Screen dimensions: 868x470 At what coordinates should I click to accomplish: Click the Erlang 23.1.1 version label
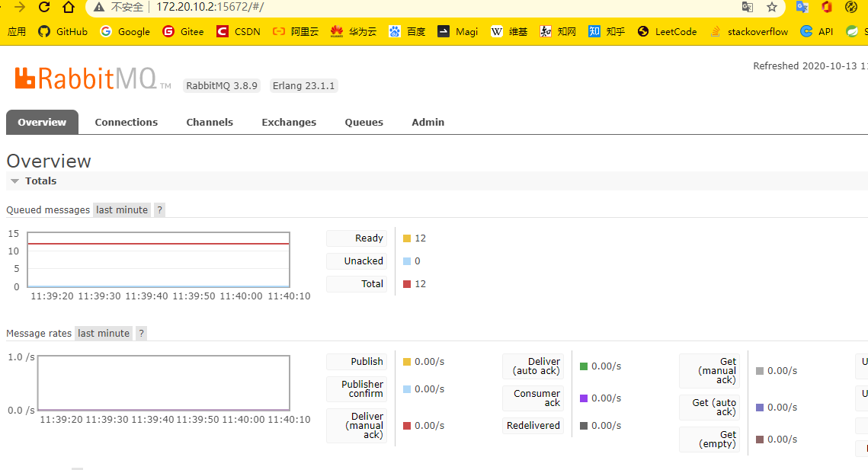coord(303,86)
